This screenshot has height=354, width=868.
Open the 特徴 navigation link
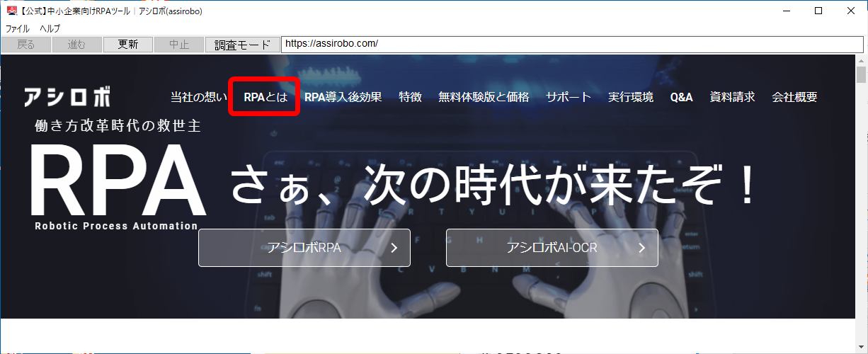[410, 98]
